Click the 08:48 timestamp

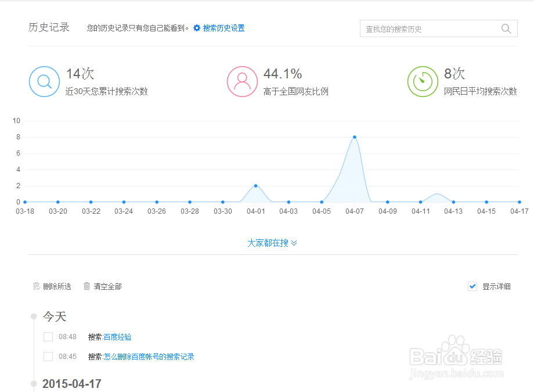pyautogui.click(x=67, y=337)
